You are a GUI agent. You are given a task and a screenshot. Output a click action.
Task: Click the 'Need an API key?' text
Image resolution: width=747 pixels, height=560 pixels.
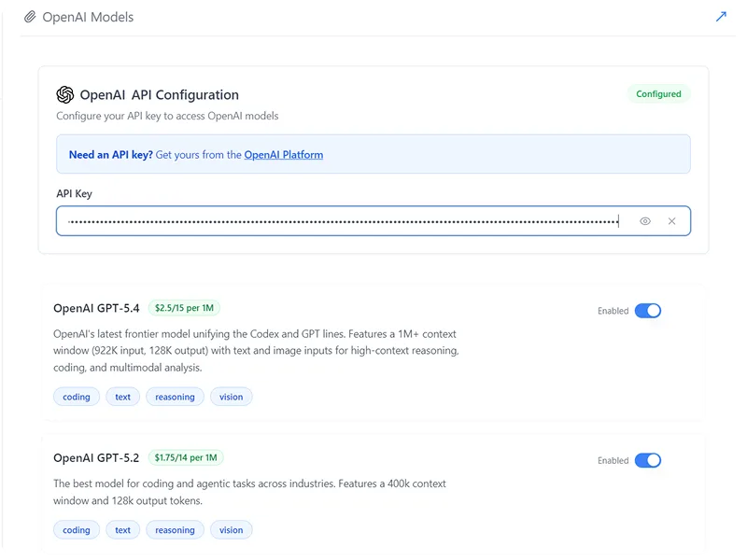(110, 155)
